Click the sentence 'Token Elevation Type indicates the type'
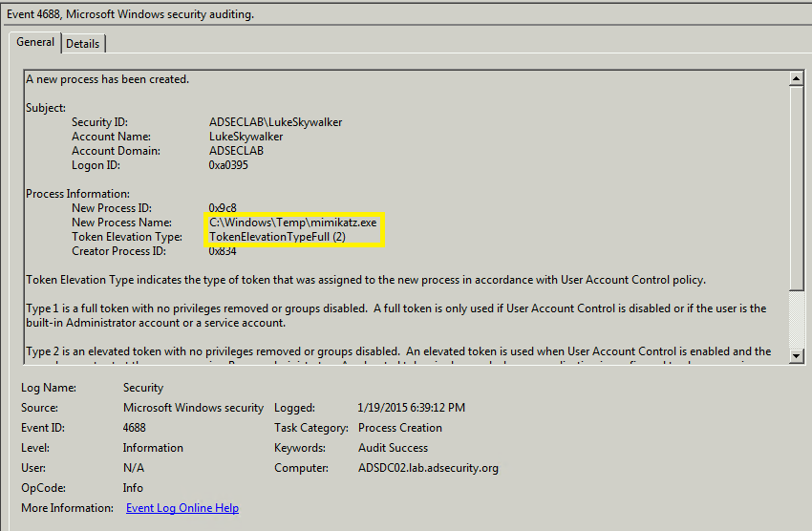The width and height of the screenshot is (812, 531). click(366, 280)
